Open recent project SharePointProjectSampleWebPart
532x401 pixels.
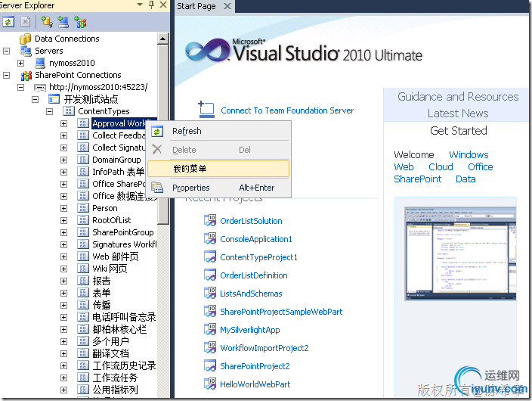tap(281, 312)
